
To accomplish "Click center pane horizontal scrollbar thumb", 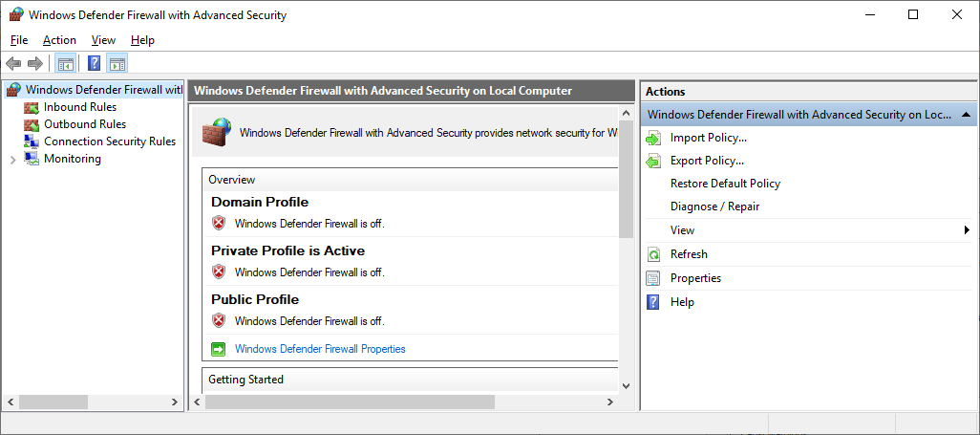I will pos(350,402).
